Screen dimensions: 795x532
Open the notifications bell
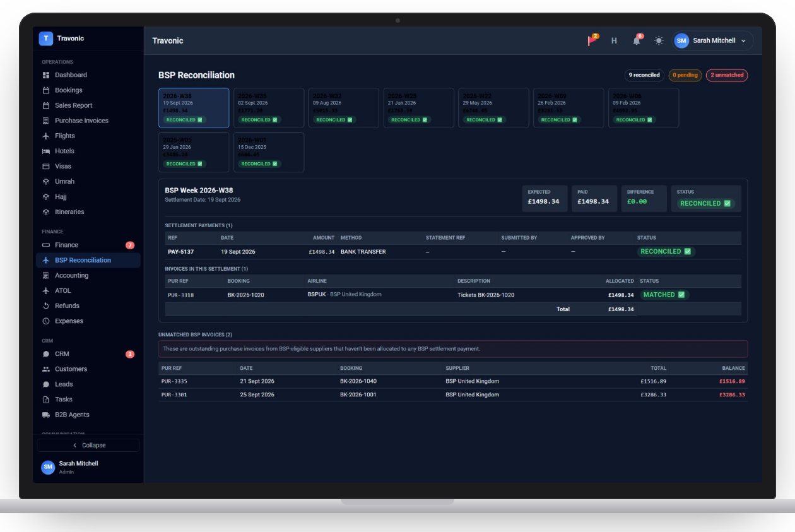637,40
